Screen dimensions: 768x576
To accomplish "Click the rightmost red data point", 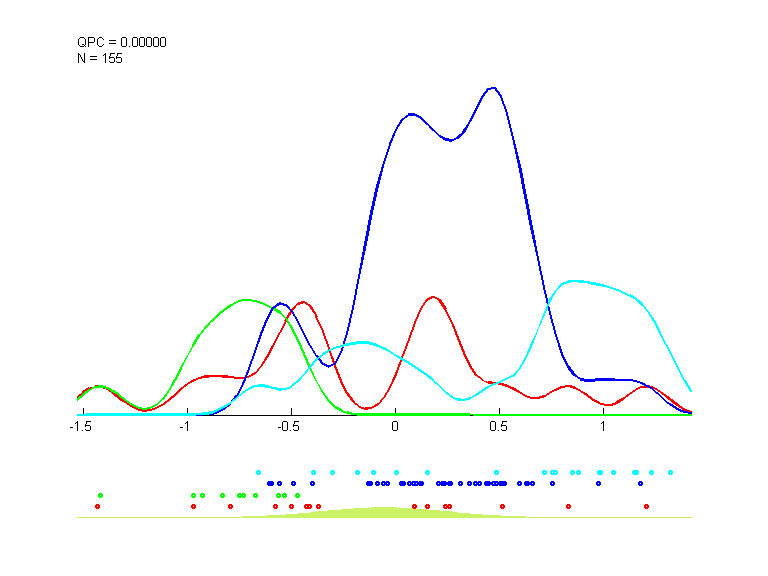I will tap(647, 506).
